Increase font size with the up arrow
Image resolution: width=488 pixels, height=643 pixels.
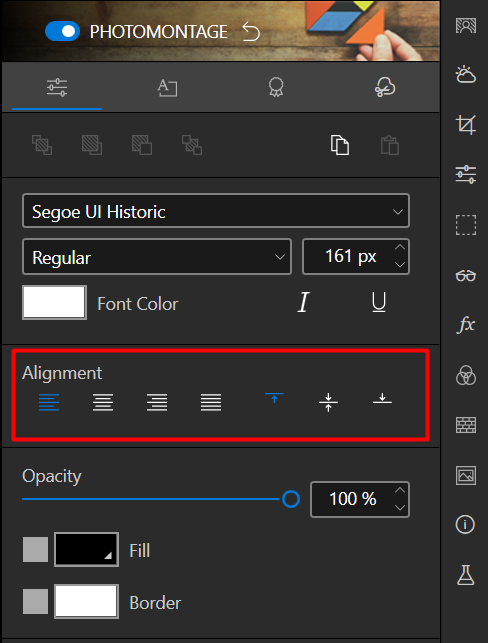point(400,248)
